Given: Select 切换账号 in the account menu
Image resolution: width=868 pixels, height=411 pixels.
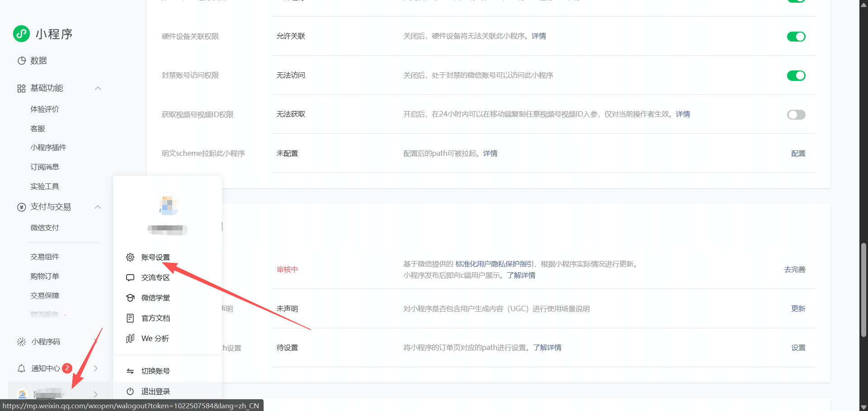Looking at the screenshot, I should point(155,371).
